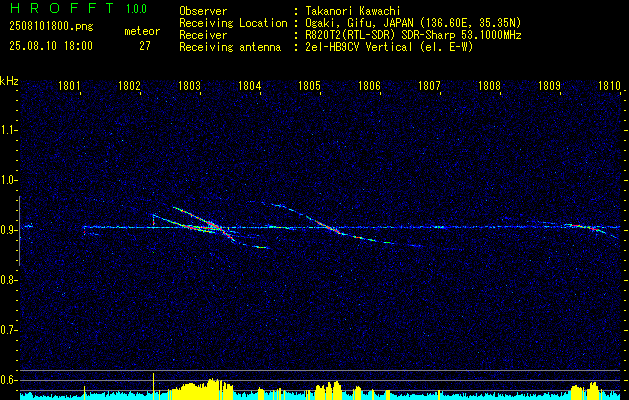This screenshot has width=629, height=400.
Task: Click the 'Observer' field label
Action: 203,11
